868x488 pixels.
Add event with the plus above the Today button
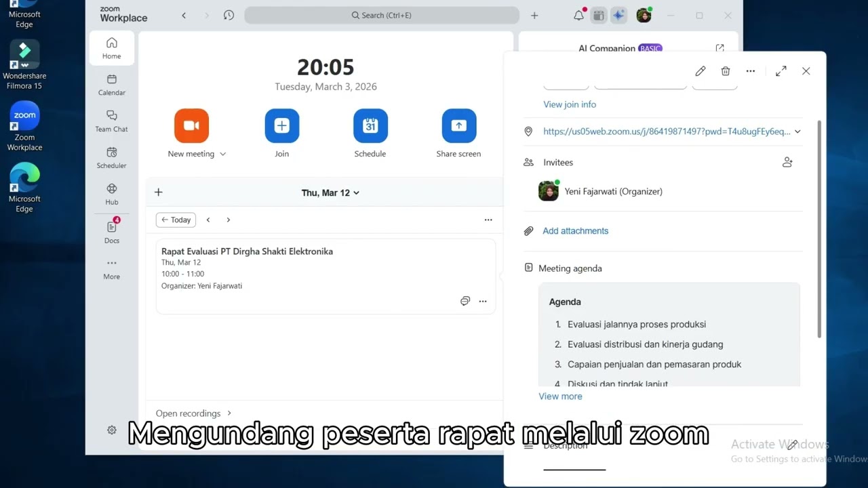(159, 192)
